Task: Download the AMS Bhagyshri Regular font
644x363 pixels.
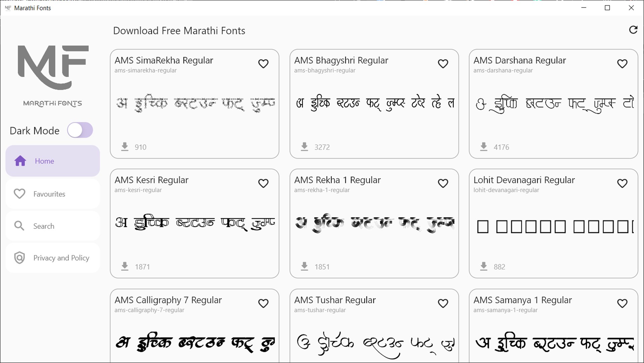Action: [x=304, y=147]
